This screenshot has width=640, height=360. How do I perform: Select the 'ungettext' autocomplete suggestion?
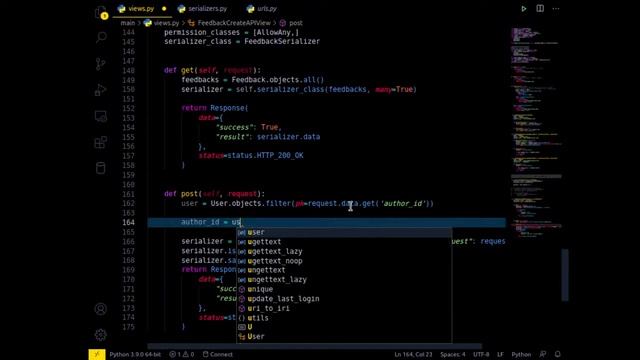pyautogui.click(x=344, y=270)
